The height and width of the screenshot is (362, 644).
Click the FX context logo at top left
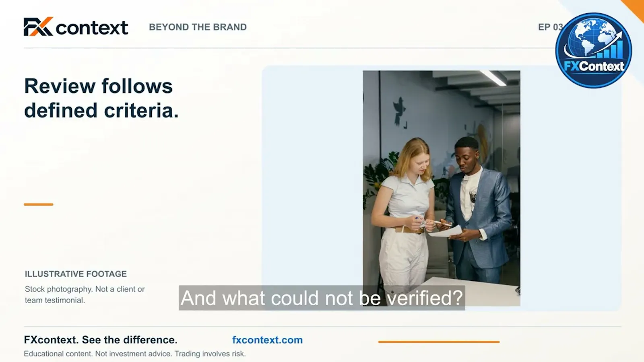(76, 27)
